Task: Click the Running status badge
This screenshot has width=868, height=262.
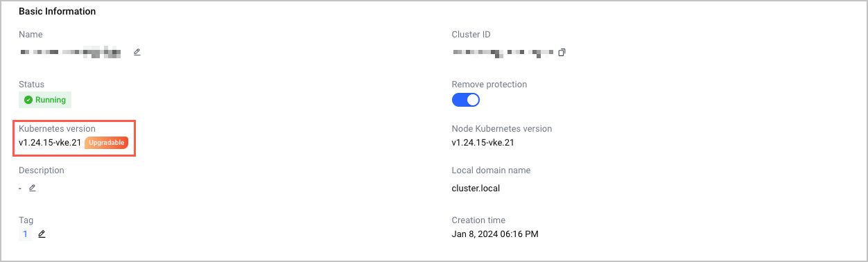Action: [45, 100]
